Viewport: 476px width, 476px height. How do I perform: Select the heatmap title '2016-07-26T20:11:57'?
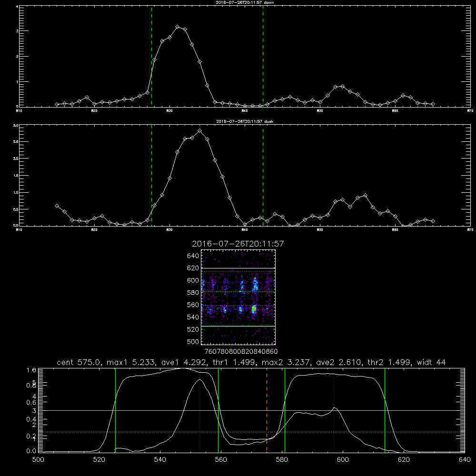pos(238,244)
